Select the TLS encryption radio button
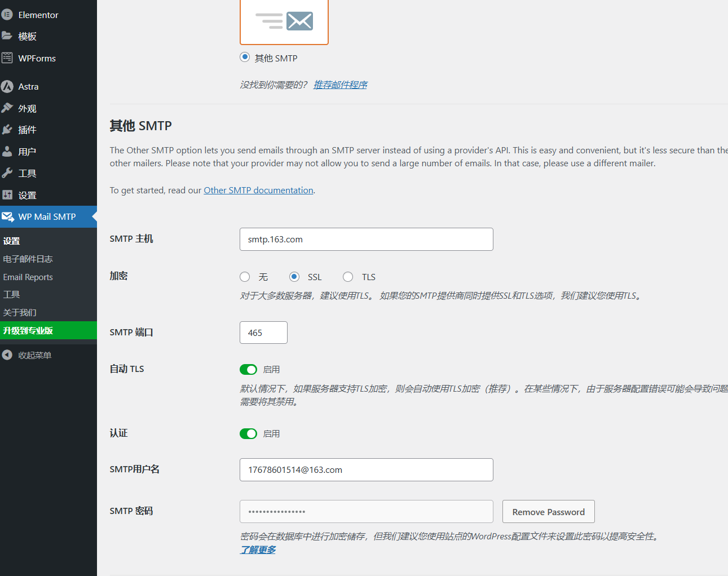The width and height of the screenshot is (728, 576). 348,277
